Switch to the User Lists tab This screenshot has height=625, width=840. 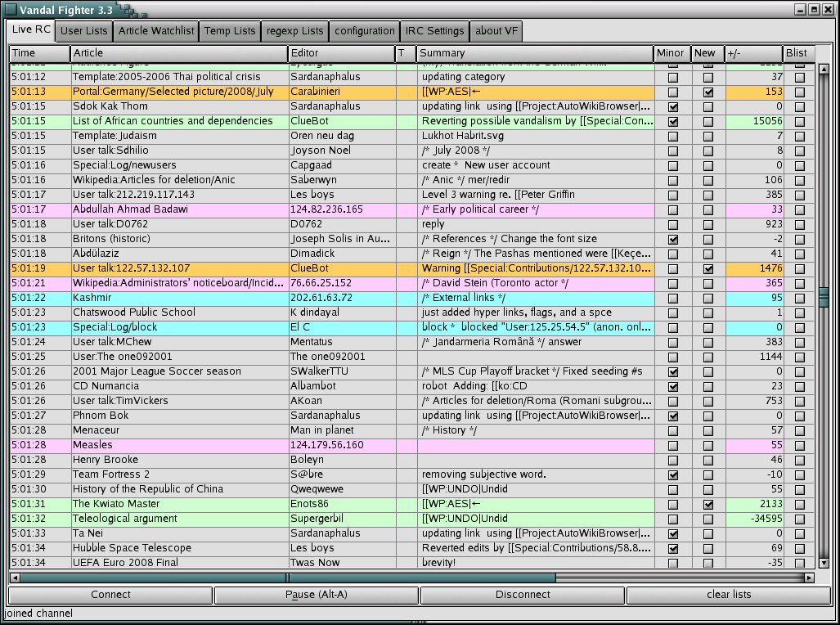click(x=84, y=31)
